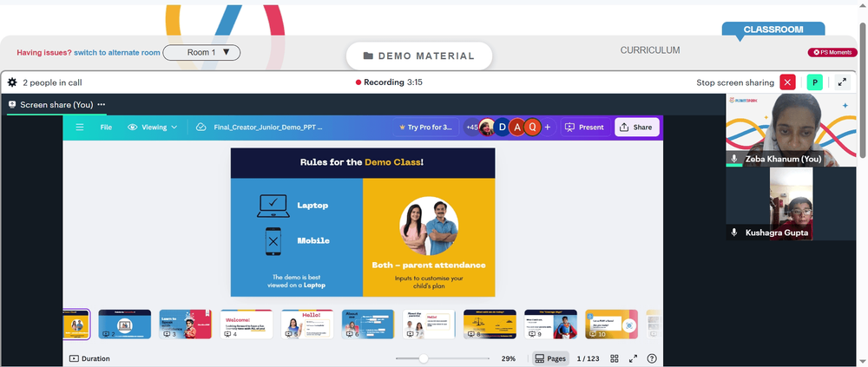Toggle the Pages panel button
868x367 pixels.
click(x=551, y=358)
